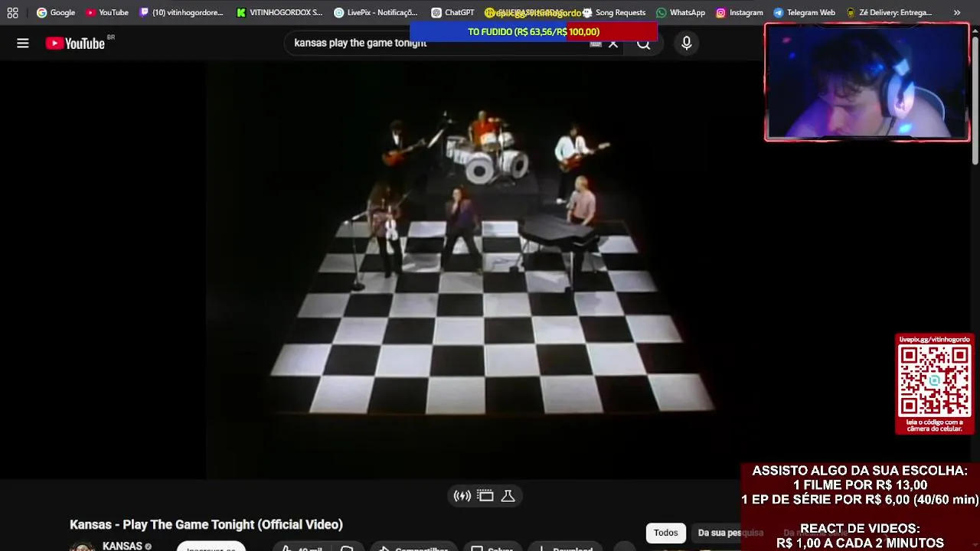Click the 'TO FUDIDO' donation goal bar
The width and height of the screenshot is (980, 551).
tap(534, 31)
